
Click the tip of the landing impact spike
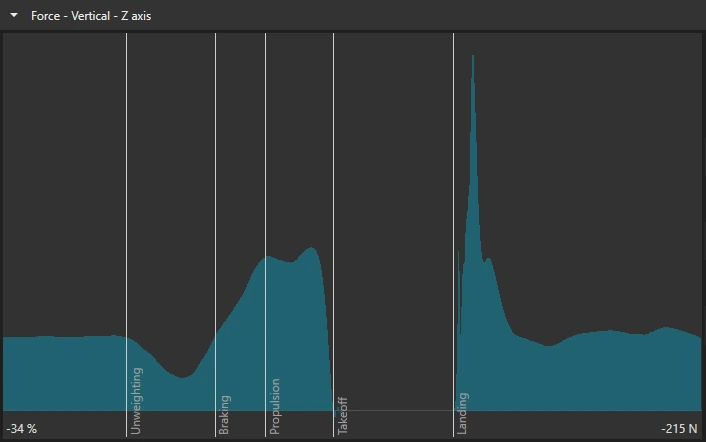click(473, 56)
